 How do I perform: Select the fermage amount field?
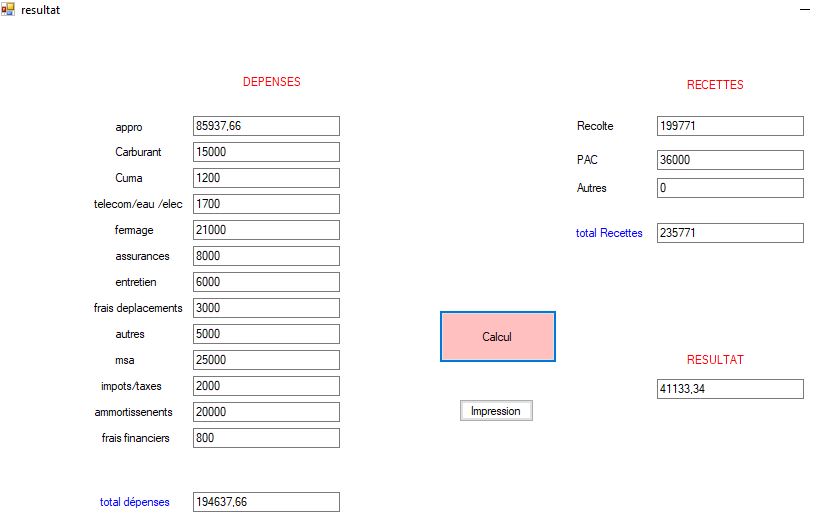(x=266, y=230)
